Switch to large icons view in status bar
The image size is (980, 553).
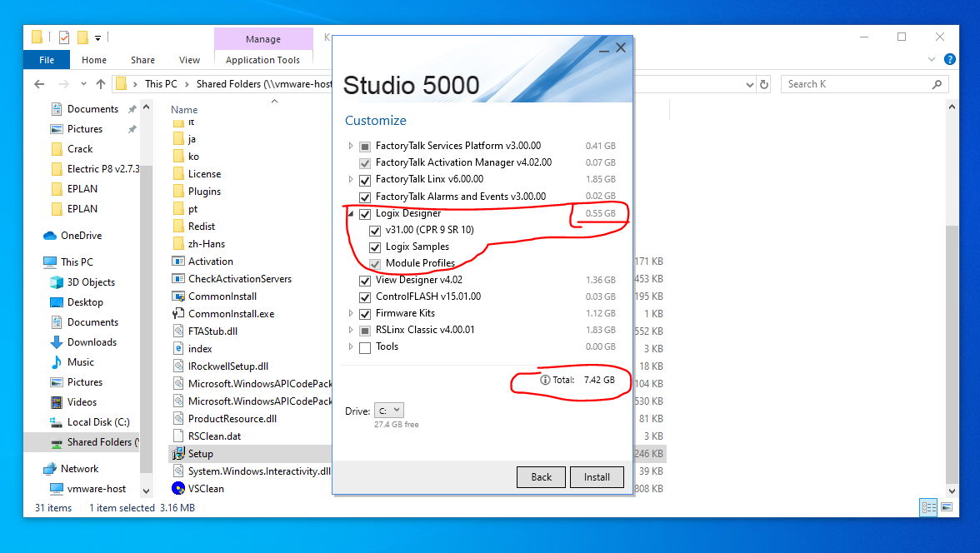[947, 507]
